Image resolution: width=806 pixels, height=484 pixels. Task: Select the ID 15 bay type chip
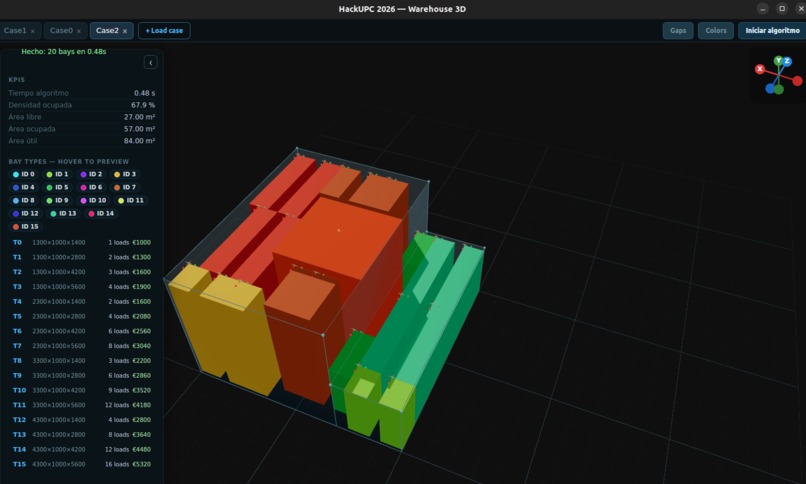pyautogui.click(x=26, y=227)
